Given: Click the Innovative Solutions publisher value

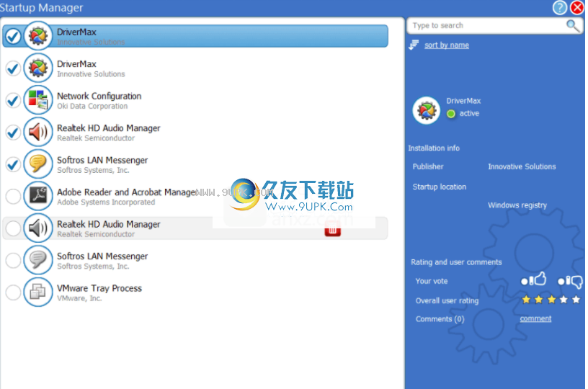Looking at the screenshot, I should point(522,167).
